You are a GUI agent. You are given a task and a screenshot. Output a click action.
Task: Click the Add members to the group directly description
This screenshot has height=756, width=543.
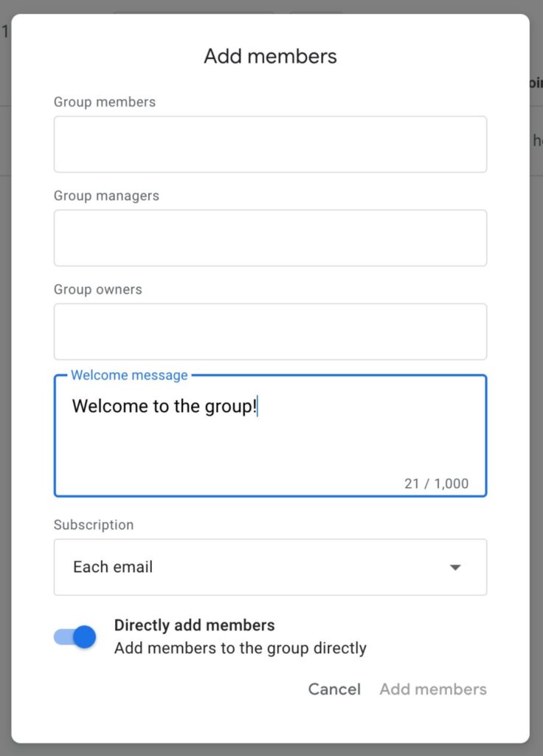click(240, 648)
